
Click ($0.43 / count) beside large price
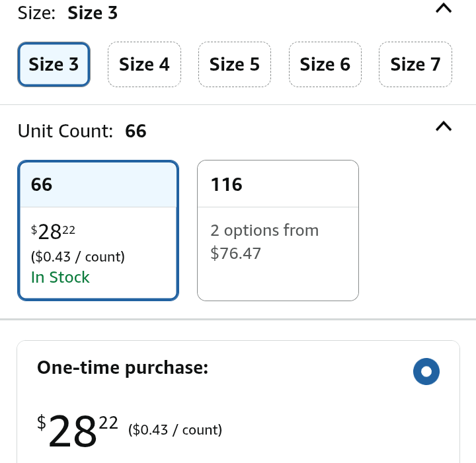pos(175,430)
